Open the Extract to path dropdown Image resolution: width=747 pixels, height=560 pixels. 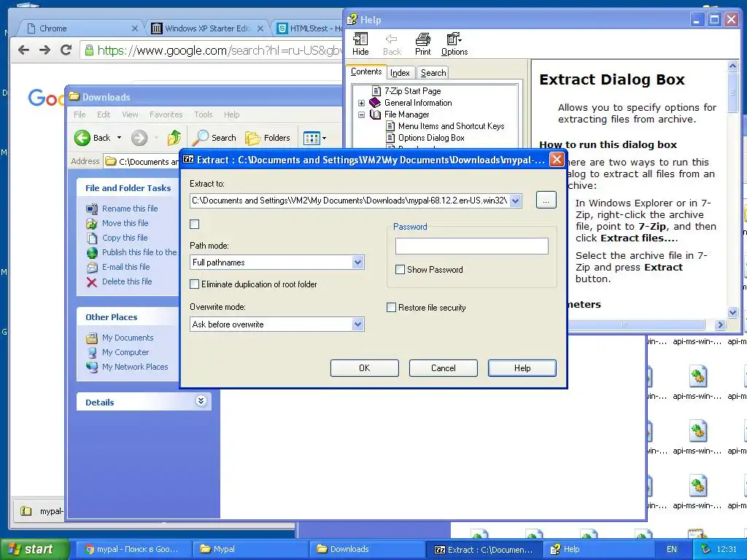[516, 201]
